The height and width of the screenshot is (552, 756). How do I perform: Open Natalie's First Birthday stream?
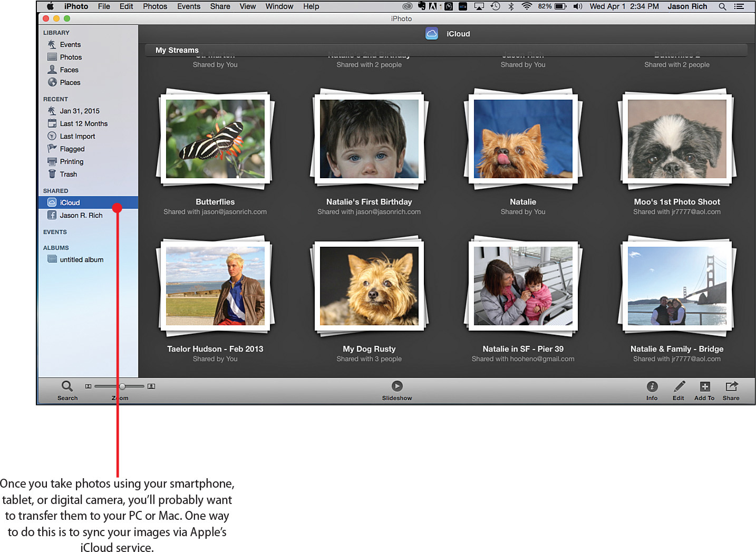(x=369, y=139)
